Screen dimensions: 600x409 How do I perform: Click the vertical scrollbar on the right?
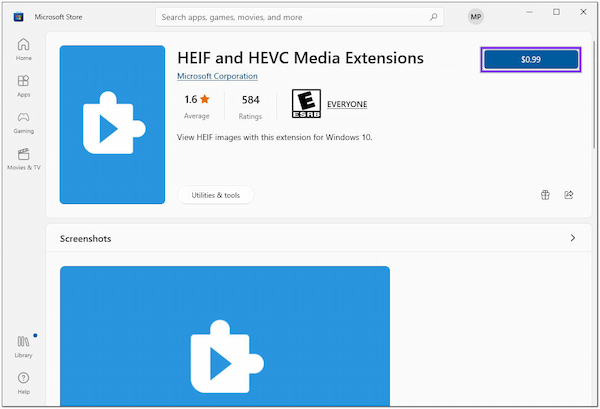coord(594,94)
